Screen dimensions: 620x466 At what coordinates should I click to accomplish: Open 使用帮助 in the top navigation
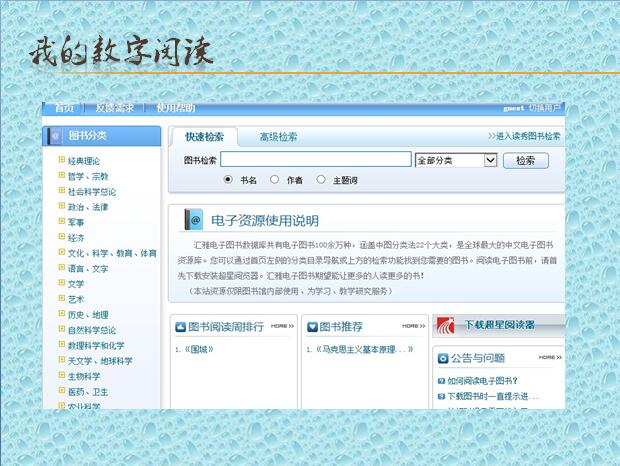[176, 108]
